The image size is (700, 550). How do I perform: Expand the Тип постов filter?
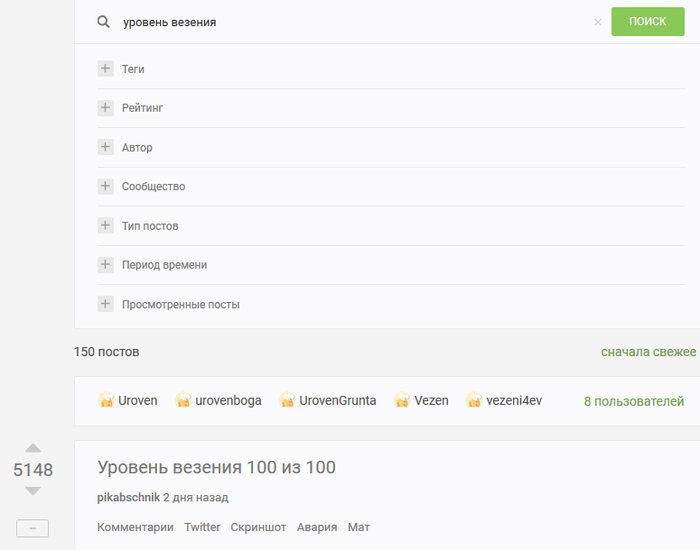point(105,226)
